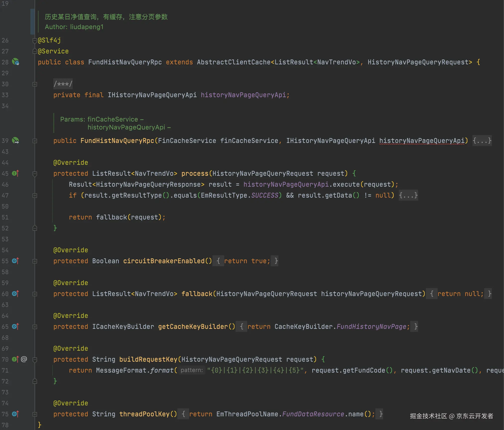
Task: Expand the folded fallback method on line 60
Action: 35,294
